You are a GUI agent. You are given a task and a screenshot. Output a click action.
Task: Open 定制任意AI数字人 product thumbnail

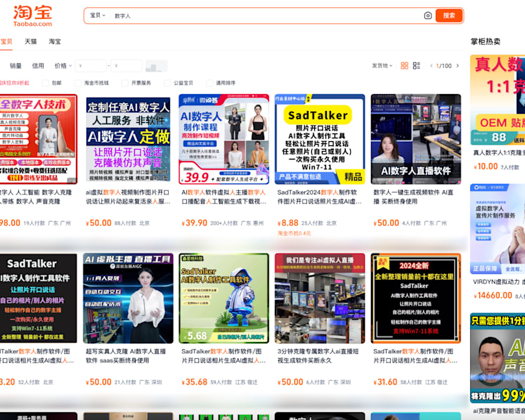[x=128, y=139]
